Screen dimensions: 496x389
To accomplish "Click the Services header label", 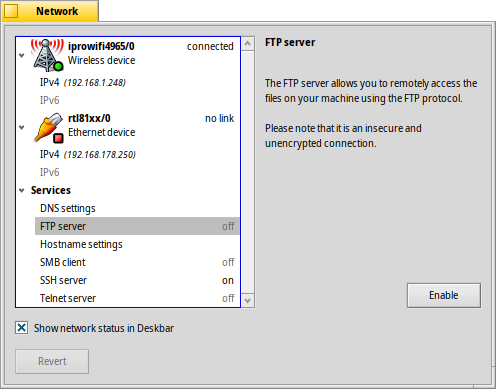I will coord(51,190).
